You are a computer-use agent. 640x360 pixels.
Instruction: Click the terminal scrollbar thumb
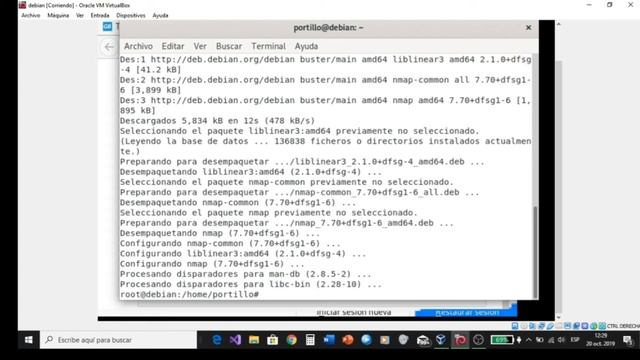(x=535, y=252)
